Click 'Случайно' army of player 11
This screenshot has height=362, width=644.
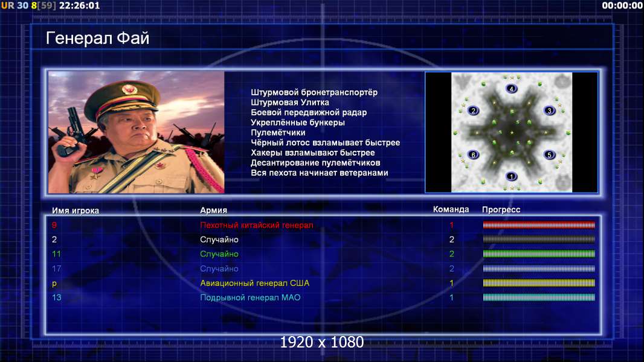[219, 254]
